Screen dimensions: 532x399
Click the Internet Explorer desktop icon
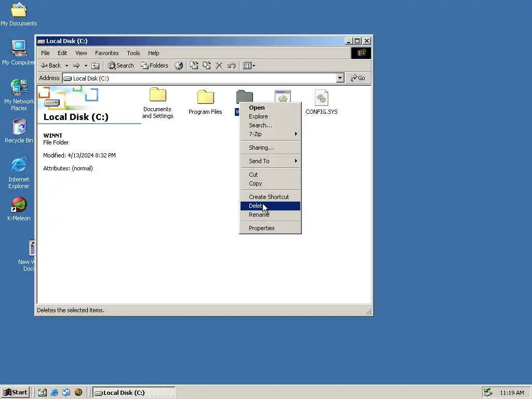pyautogui.click(x=19, y=172)
